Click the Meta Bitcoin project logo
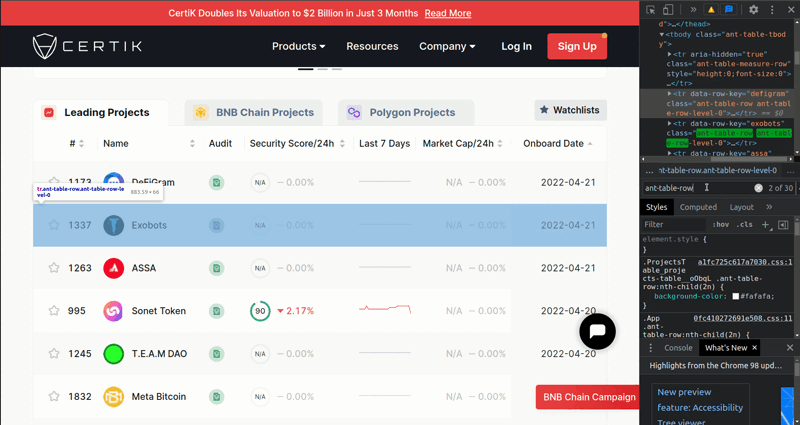 [113, 396]
